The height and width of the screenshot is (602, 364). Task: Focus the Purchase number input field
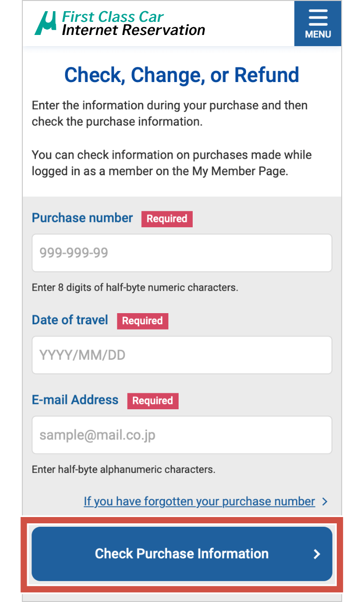[x=182, y=253]
